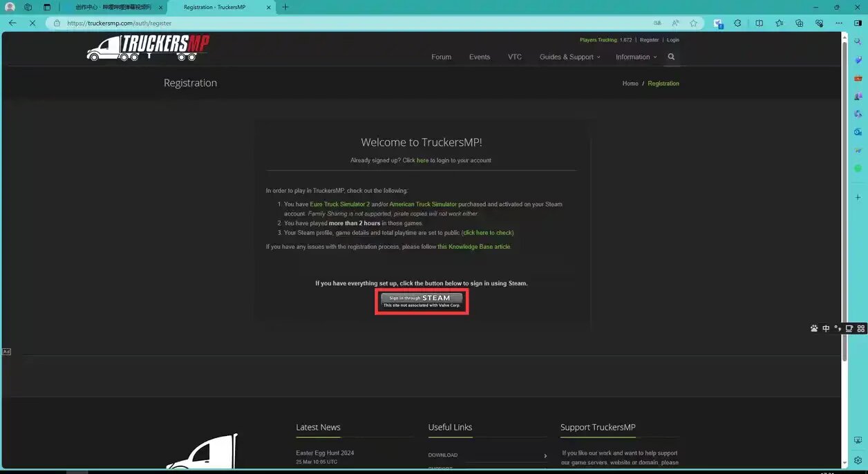Add sidebar app with plus icon

[858, 197]
